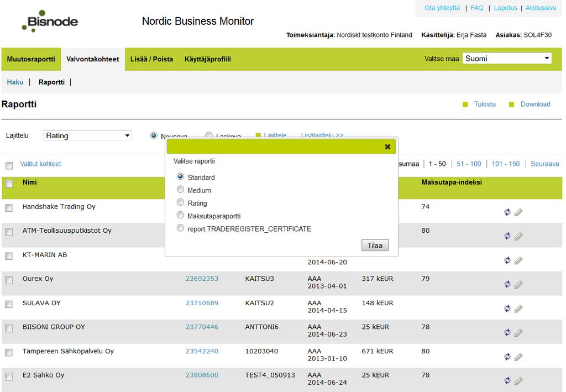Click edit pencil for Tampereen Sähköpalvelu Oy
Viewport: 566px width, 392px height.
tap(518, 357)
